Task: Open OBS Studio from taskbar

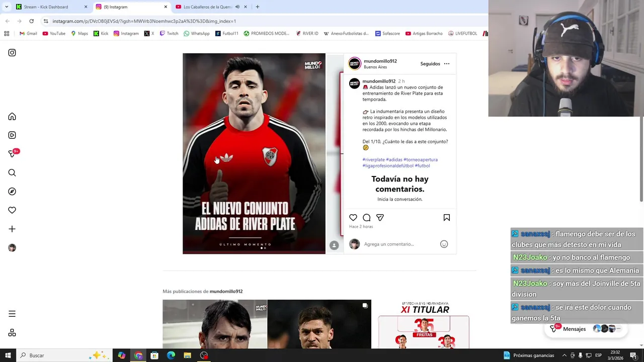Action: (204, 355)
